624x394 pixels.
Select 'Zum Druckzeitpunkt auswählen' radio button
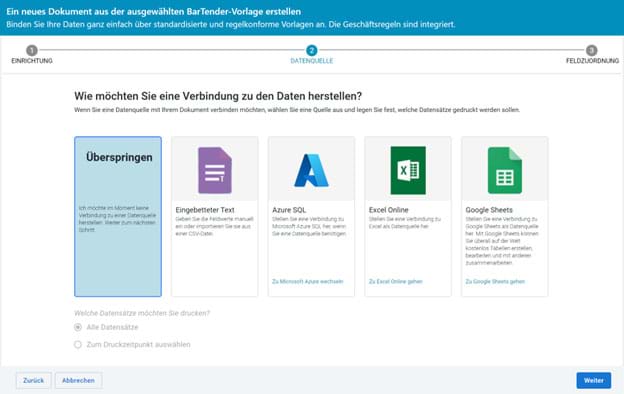[78, 344]
